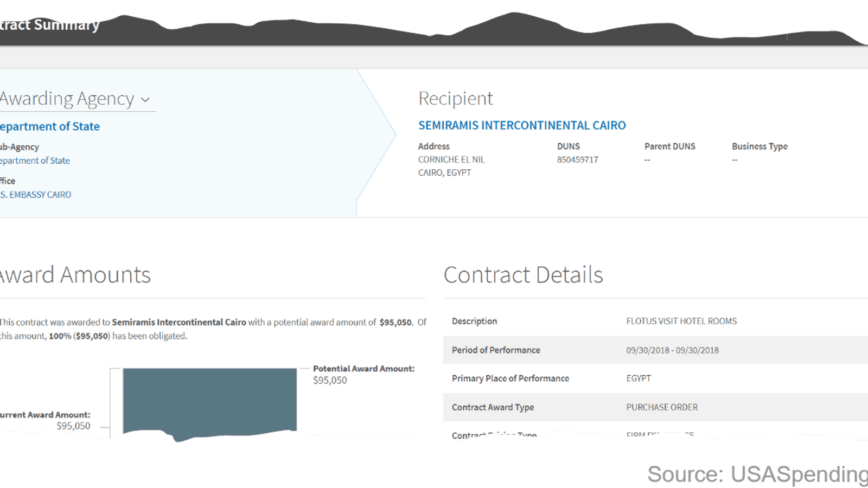Click the Address column label

click(434, 146)
